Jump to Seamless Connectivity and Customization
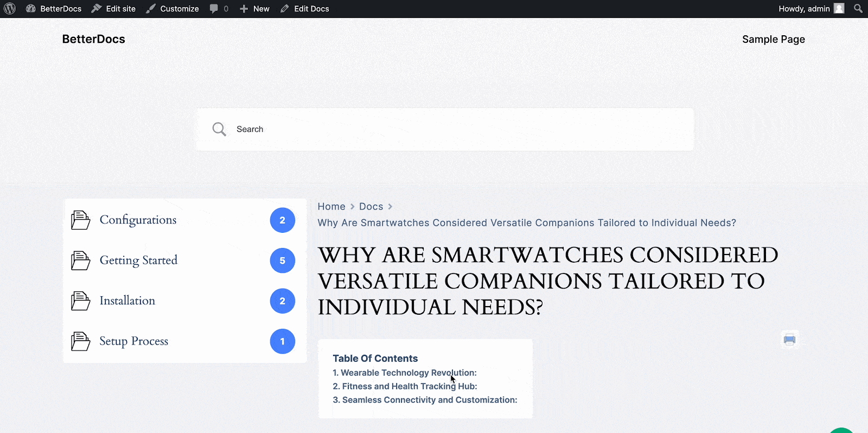The width and height of the screenshot is (868, 433). [x=425, y=400]
